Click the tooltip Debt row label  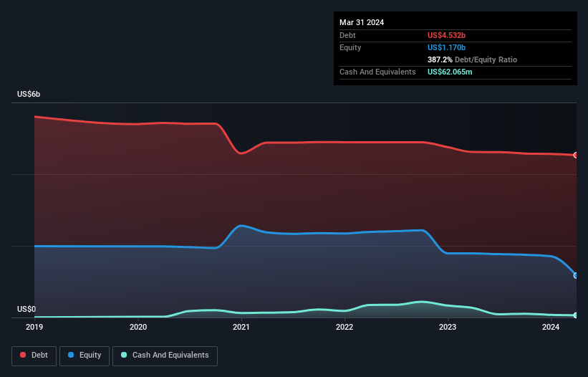347,35
